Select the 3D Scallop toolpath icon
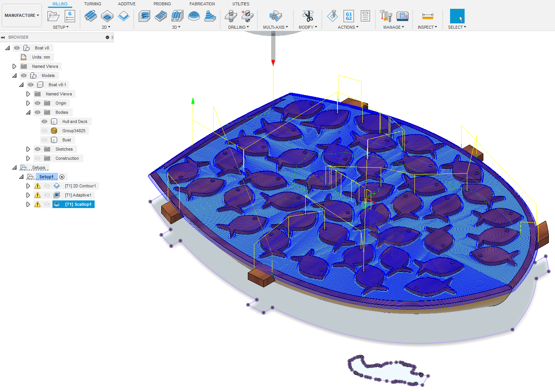The height and width of the screenshot is (392, 555). click(x=194, y=16)
